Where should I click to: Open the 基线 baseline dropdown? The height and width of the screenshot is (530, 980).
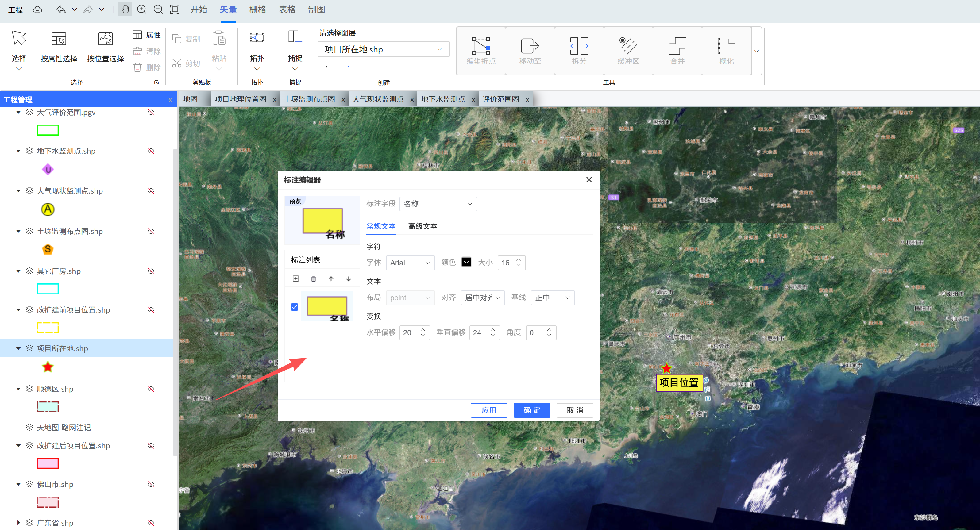click(x=552, y=298)
